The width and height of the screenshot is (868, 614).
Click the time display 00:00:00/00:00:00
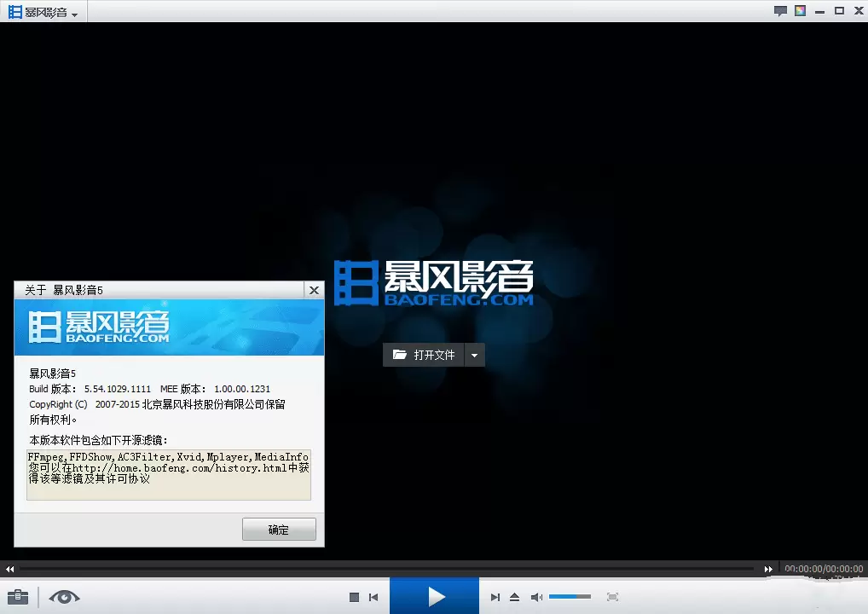pos(824,569)
